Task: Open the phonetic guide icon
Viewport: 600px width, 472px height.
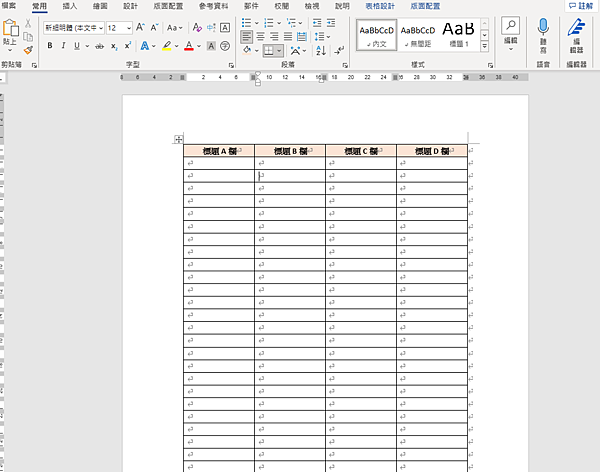Action: tap(211, 28)
